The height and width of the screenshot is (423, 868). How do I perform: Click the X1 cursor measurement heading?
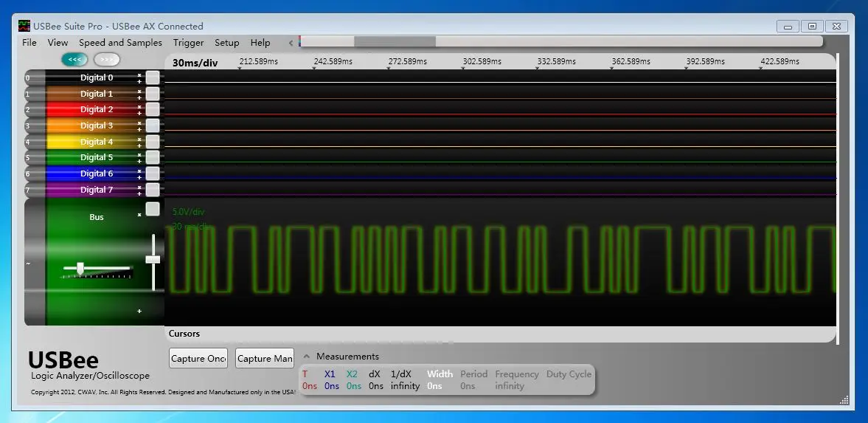pyautogui.click(x=330, y=374)
